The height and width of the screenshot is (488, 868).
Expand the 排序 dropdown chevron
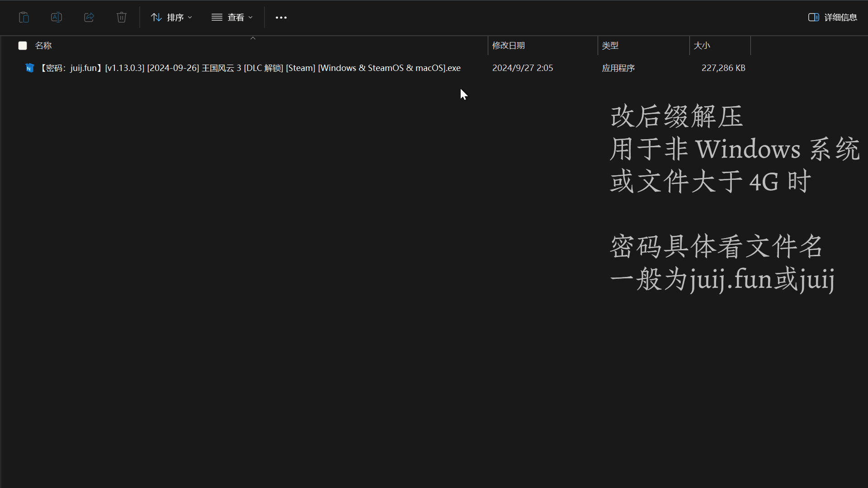pos(190,17)
